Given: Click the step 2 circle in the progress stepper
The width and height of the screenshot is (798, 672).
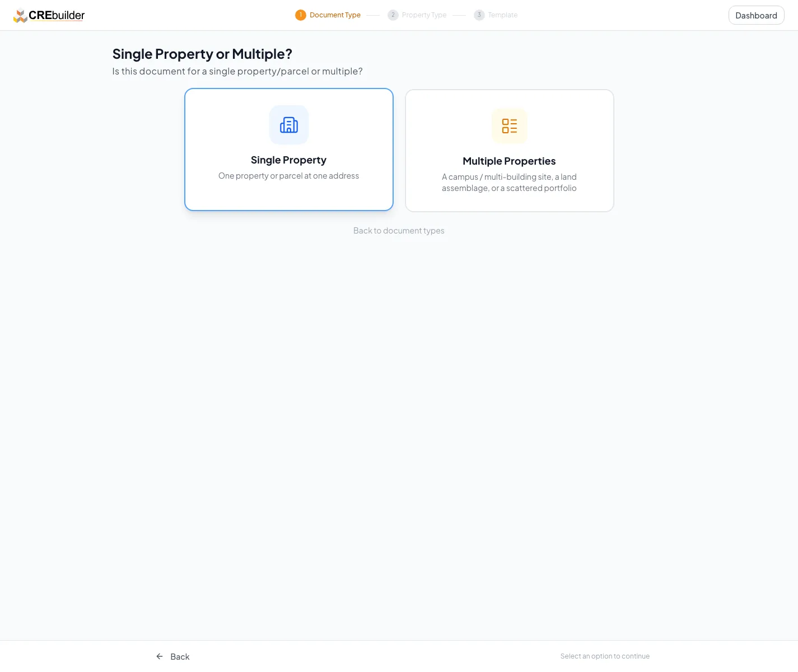Looking at the screenshot, I should coord(393,15).
